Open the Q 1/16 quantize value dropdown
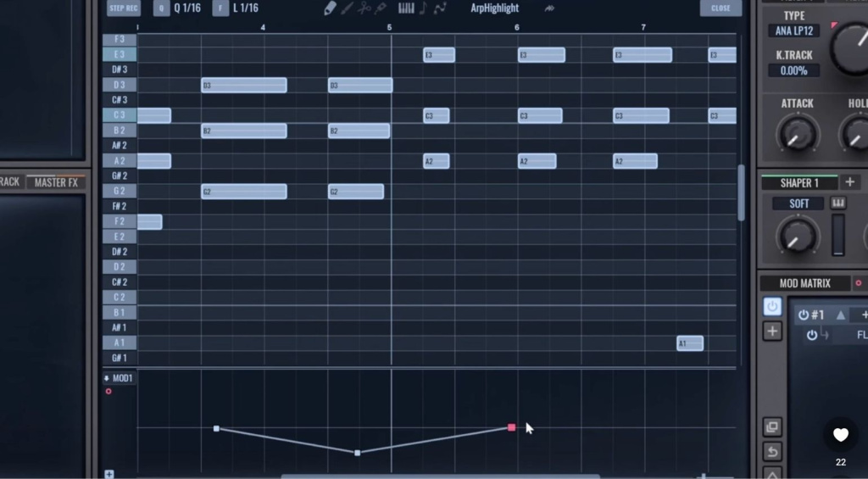Image resolution: width=868 pixels, height=479 pixels. [x=187, y=8]
